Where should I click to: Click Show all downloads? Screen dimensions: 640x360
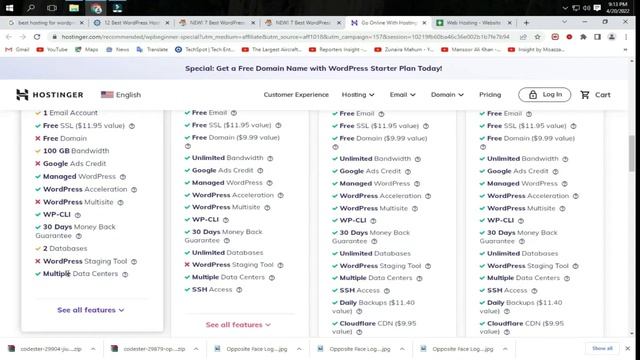(x=602, y=349)
